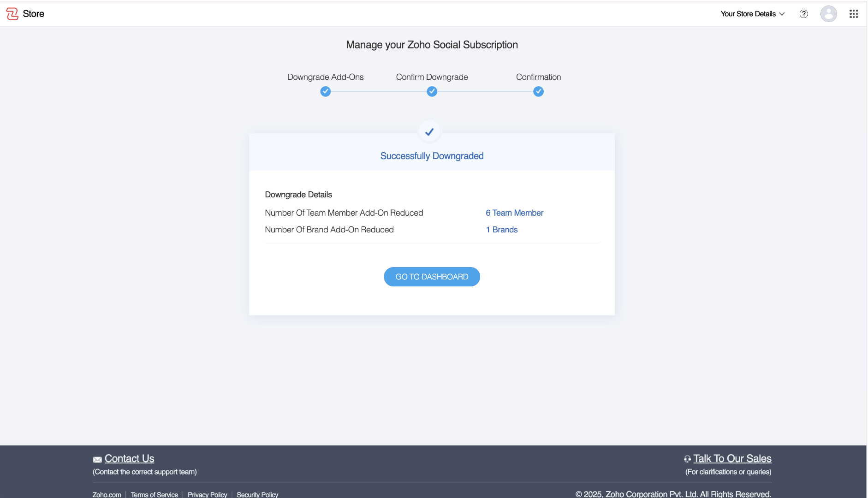868x498 pixels.
Task: Click the Downgrade Add-Ons step checkmark
Action: 326,92
